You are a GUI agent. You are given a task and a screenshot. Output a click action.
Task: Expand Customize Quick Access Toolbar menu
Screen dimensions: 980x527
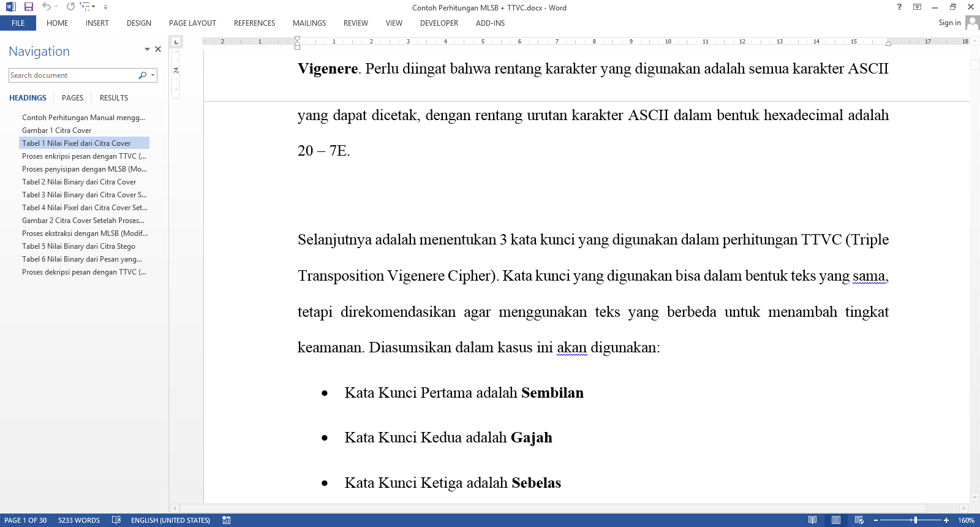[105, 7]
